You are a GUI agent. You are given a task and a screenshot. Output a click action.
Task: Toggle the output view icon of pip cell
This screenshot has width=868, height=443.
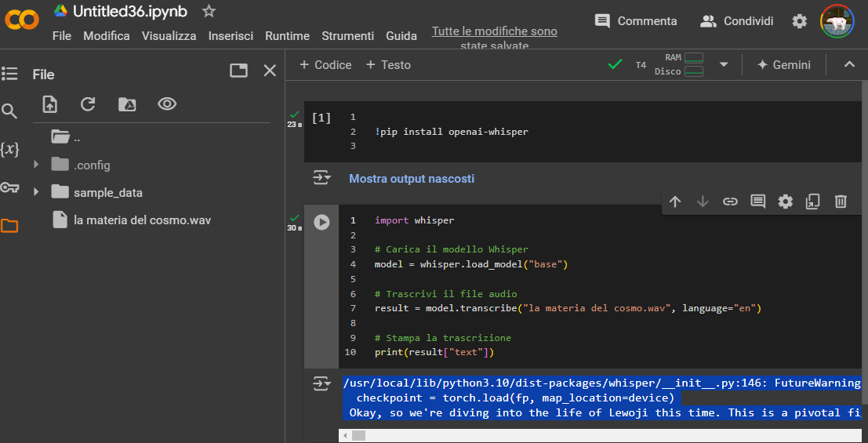click(x=321, y=179)
